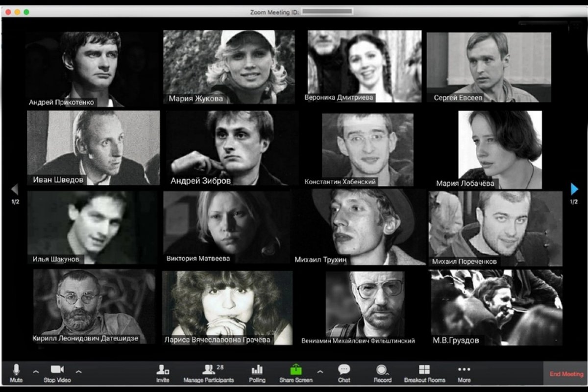
Task: Mute the microphone
Action: pos(16,373)
